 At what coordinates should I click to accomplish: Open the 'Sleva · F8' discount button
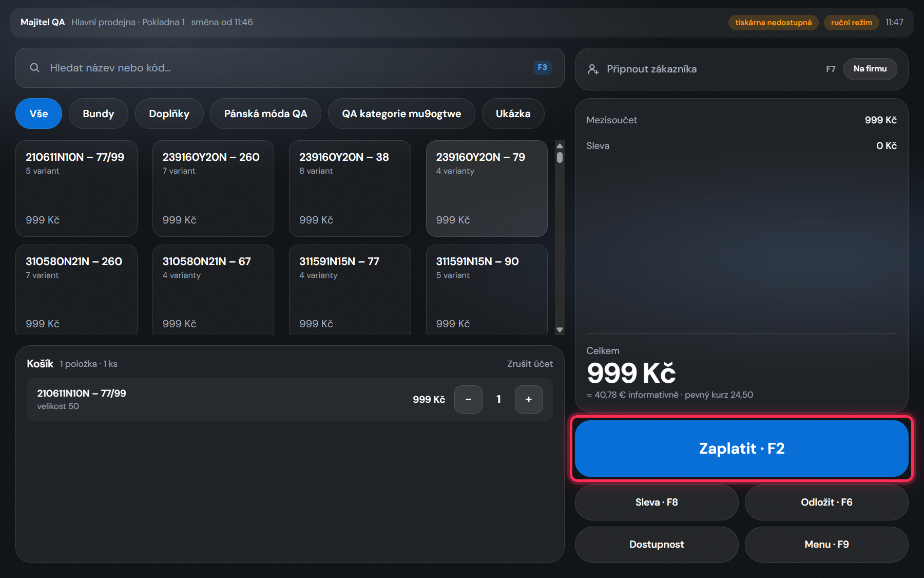(x=657, y=502)
